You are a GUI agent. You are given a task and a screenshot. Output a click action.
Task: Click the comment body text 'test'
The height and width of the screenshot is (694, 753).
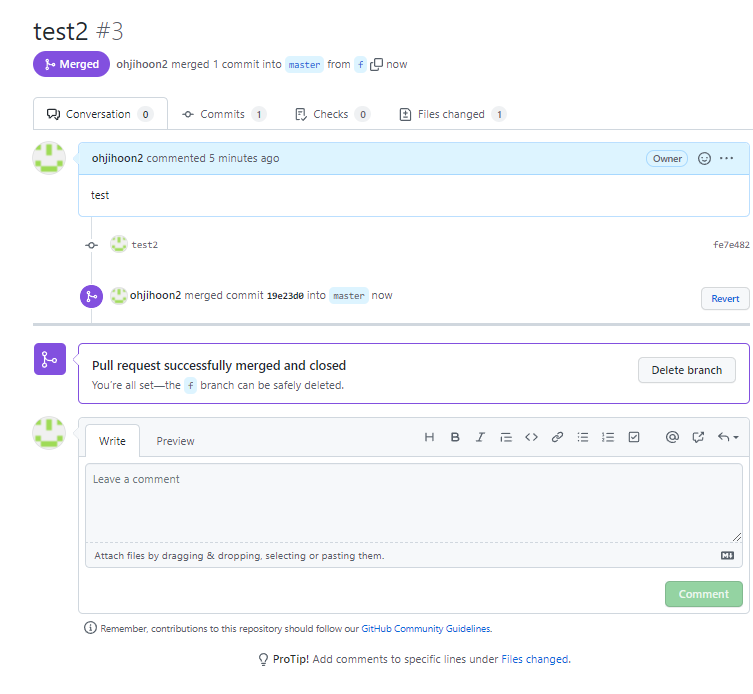[x=100, y=195]
